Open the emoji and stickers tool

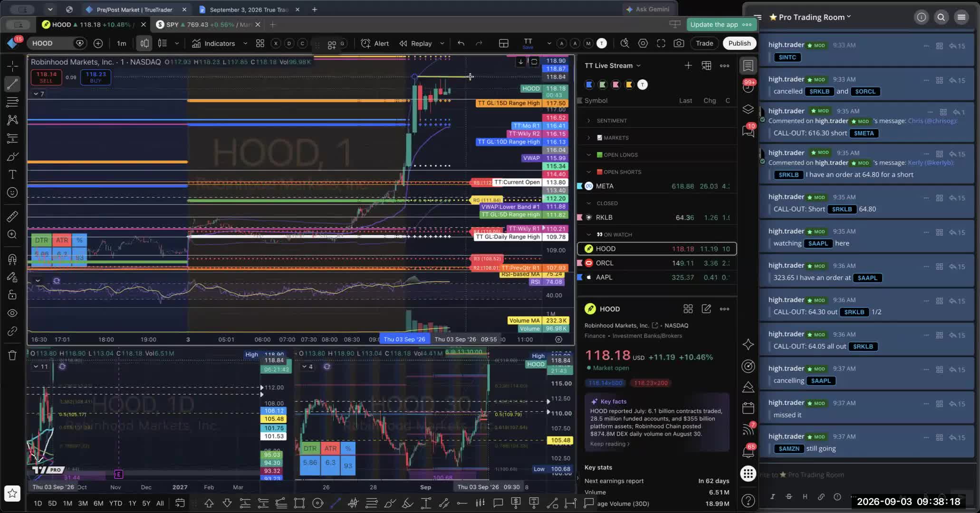(x=12, y=192)
